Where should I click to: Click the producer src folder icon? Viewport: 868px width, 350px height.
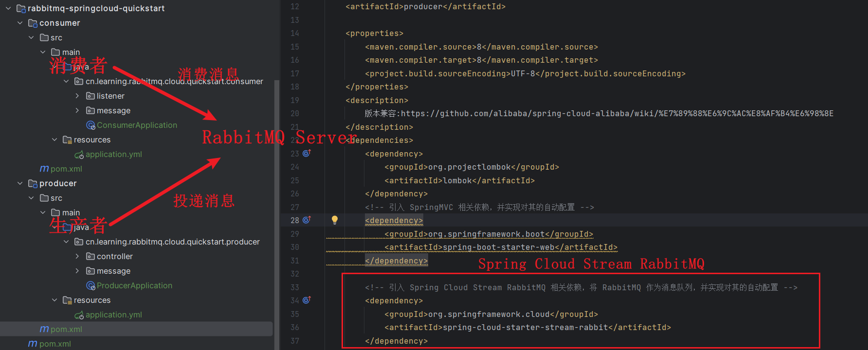point(44,198)
